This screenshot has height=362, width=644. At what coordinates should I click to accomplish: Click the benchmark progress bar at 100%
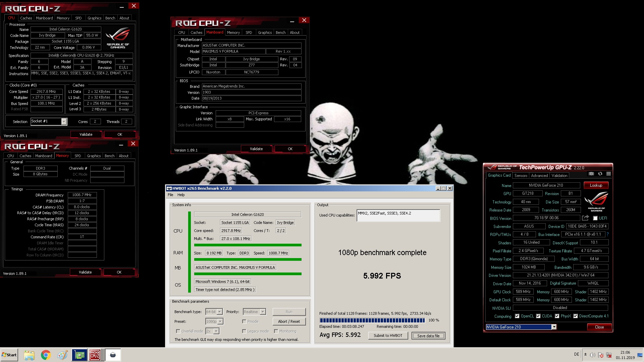tap(372, 320)
